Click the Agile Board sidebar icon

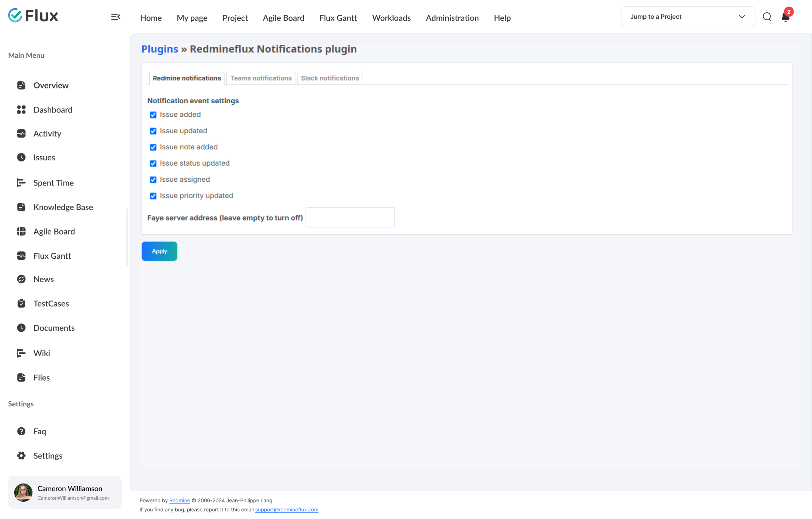[21, 231]
